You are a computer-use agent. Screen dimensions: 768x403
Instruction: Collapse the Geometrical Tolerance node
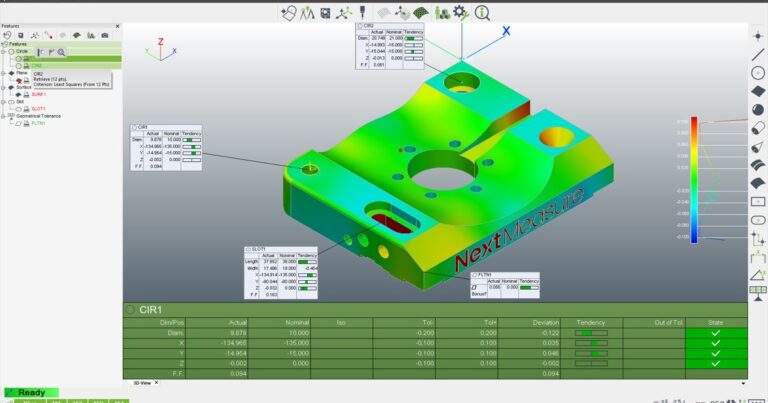(x=4, y=116)
